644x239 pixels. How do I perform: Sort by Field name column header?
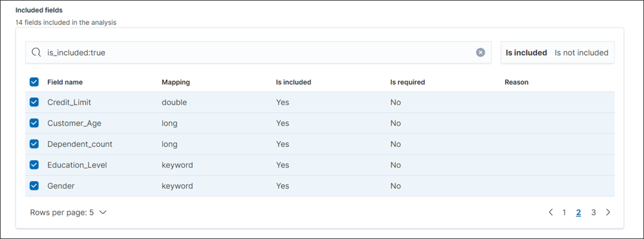coord(65,82)
